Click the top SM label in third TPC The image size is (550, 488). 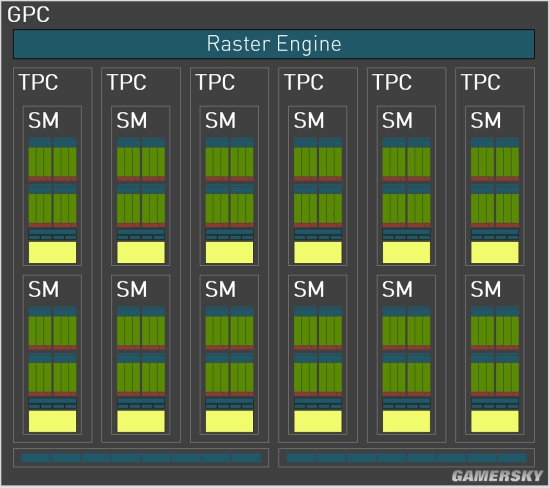coord(220,120)
